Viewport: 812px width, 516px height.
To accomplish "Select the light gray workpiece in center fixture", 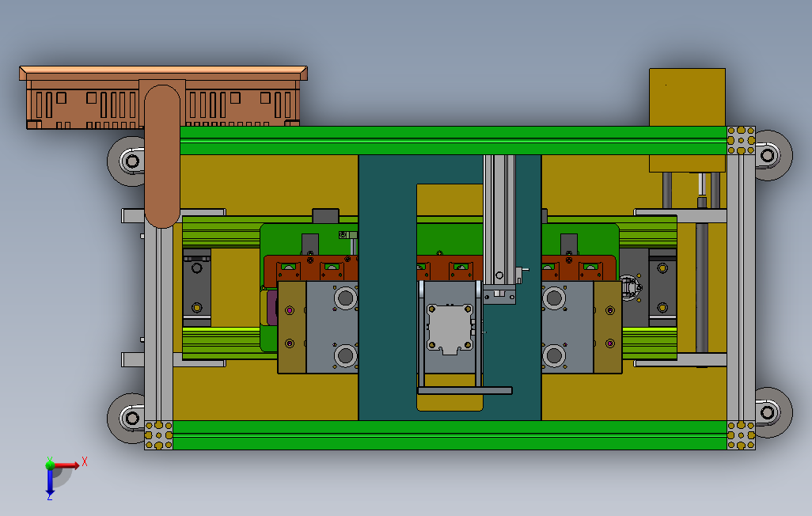I will coord(450,328).
